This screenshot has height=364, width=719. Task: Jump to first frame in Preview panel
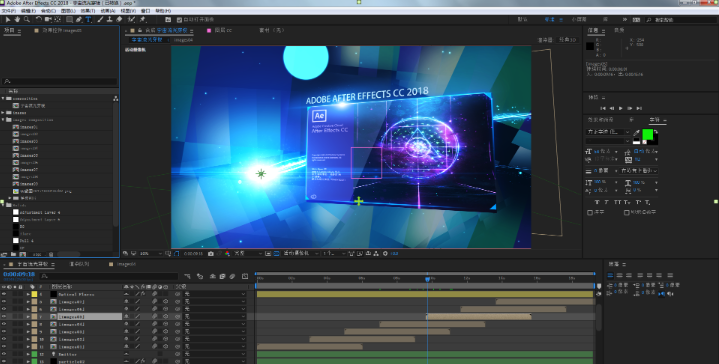pyautogui.click(x=603, y=108)
